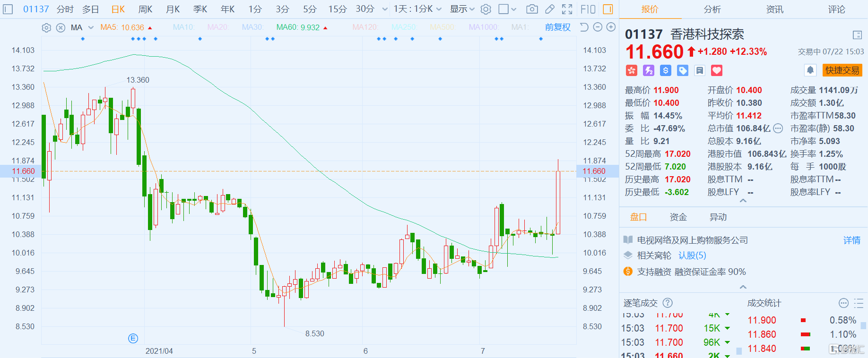Toggle the left sidebar panel icon

click(8, 9)
